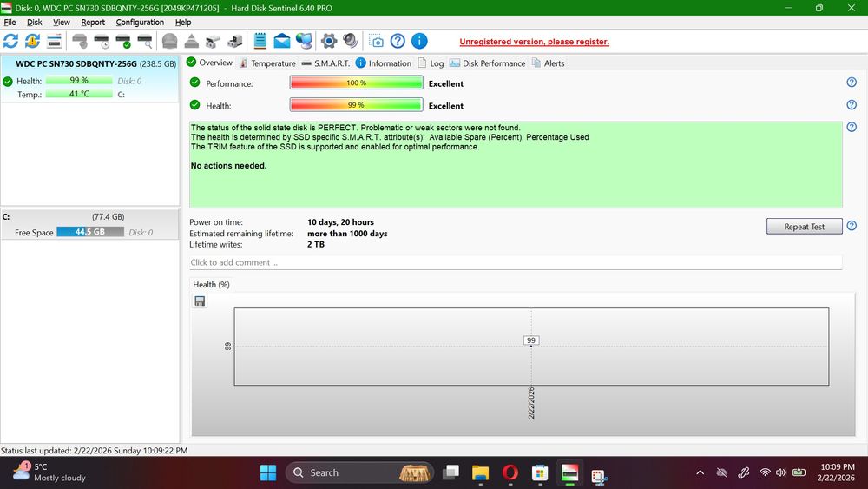Switch to the S.M.A.R.T. tab

tap(325, 63)
